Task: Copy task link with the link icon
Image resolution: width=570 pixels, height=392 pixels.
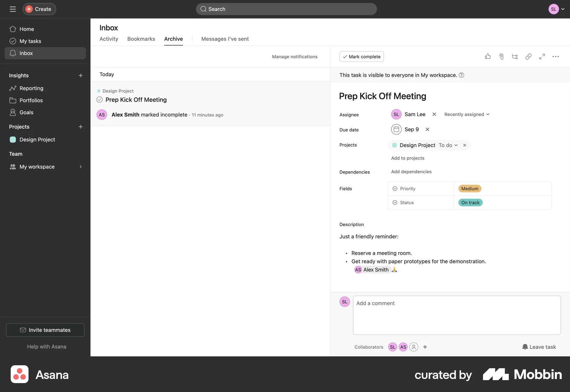Action: tap(528, 56)
